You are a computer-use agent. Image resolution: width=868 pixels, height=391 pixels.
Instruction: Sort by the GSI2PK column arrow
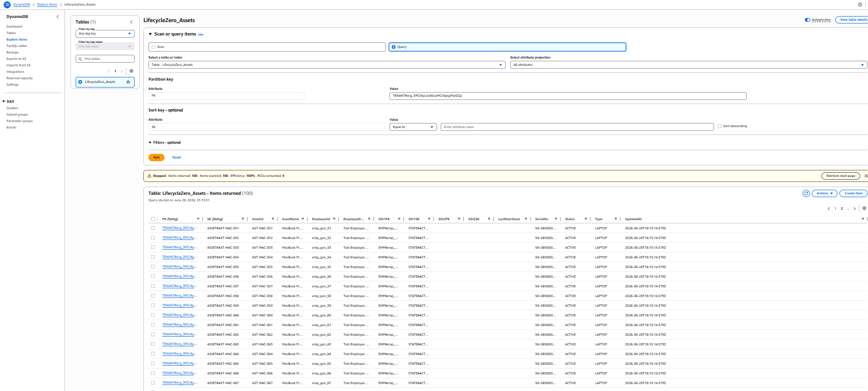click(459, 219)
